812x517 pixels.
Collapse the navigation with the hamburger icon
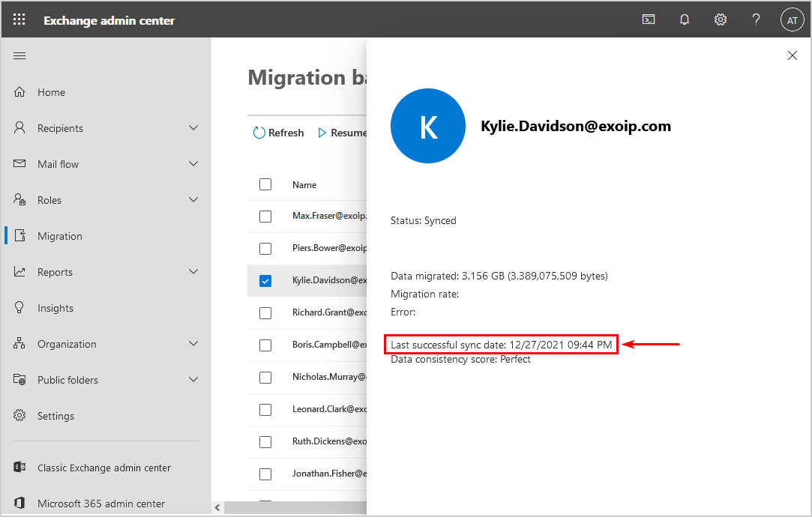[x=19, y=55]
